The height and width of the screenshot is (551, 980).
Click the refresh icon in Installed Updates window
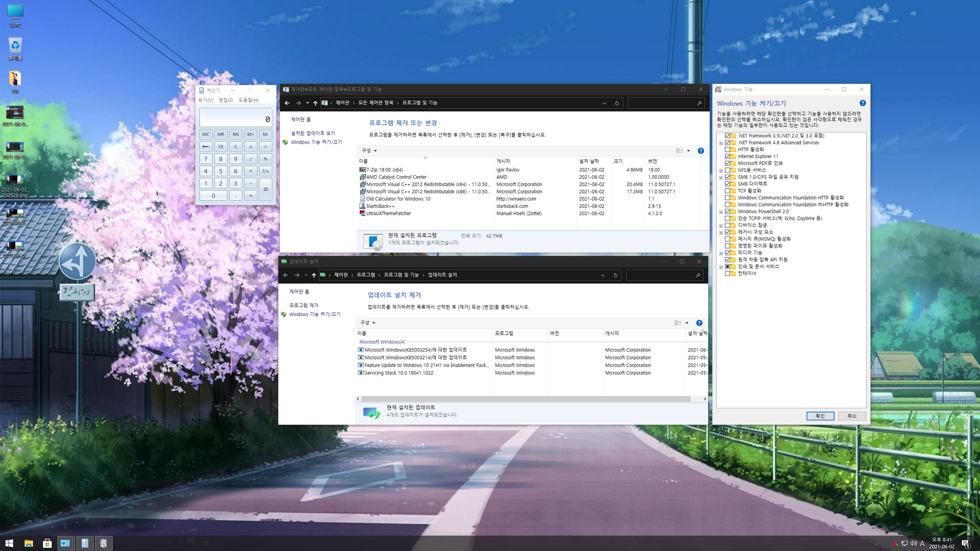tap(615, 275)
